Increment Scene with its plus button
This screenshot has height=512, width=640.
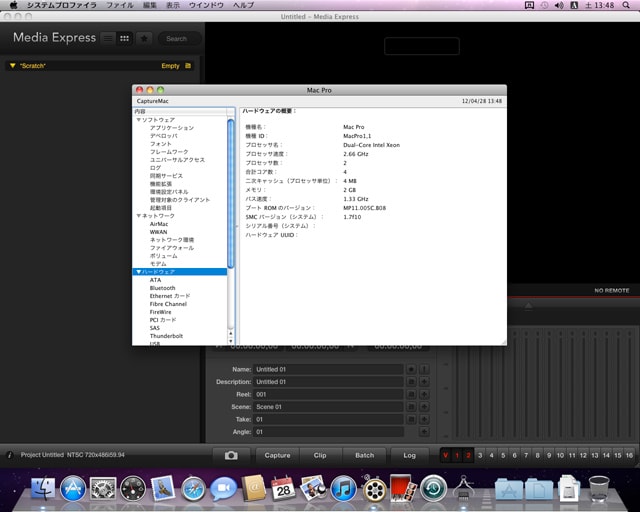tap(424, 407)
